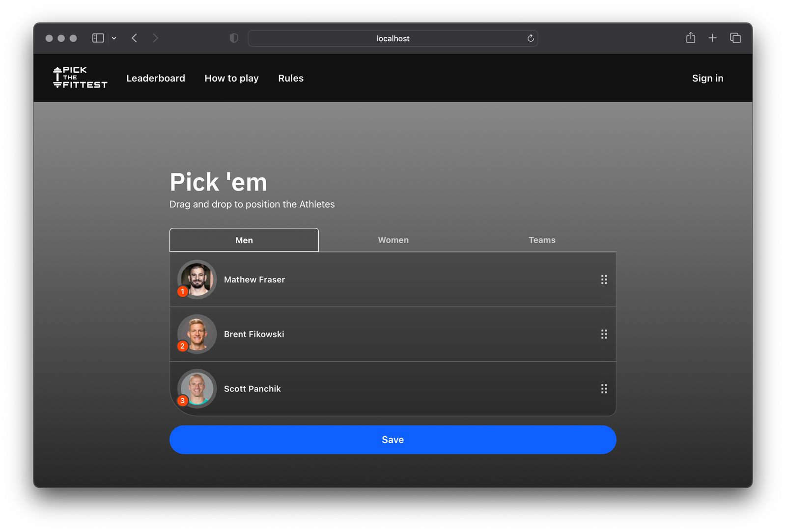The height and width of the screenshot is (532, 786).
Task: Click the Pick the Fittest logo
Action: pyautogui.click(x=80, y=78)
